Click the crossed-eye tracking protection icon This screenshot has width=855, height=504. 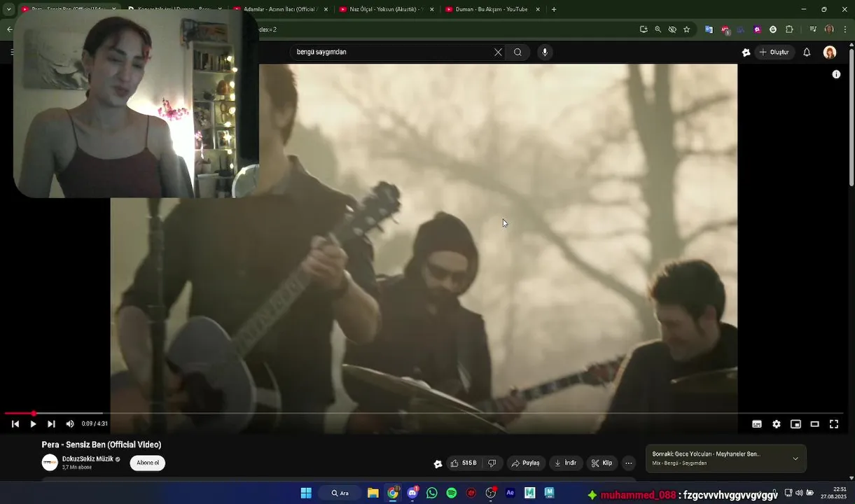(x=672, y=29)
